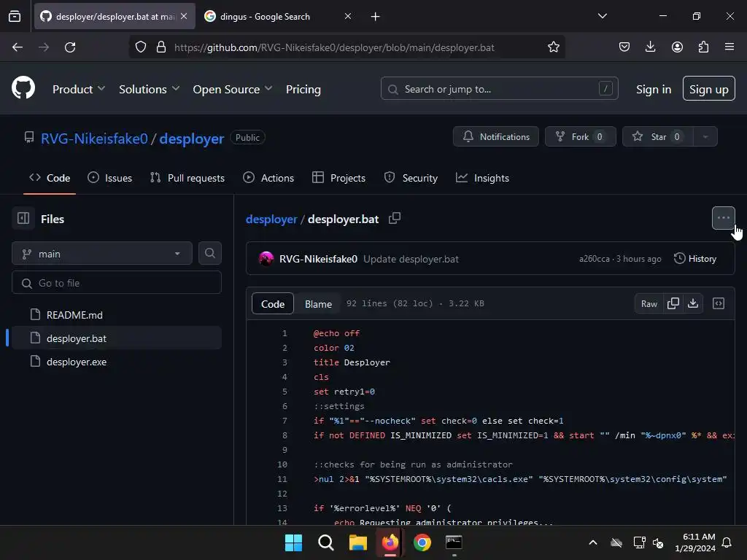Expand the Open Source menu
Screen dimensions: 747x560
pyautogui.click(x=233, y=89)
